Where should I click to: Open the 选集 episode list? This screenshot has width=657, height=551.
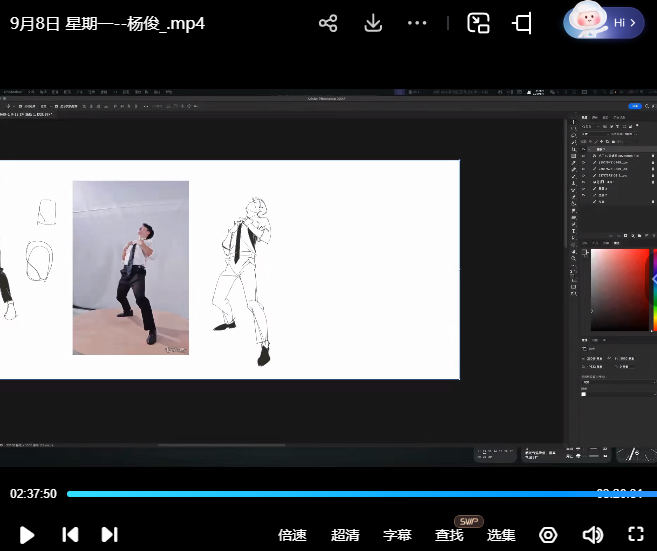(501, 535)
